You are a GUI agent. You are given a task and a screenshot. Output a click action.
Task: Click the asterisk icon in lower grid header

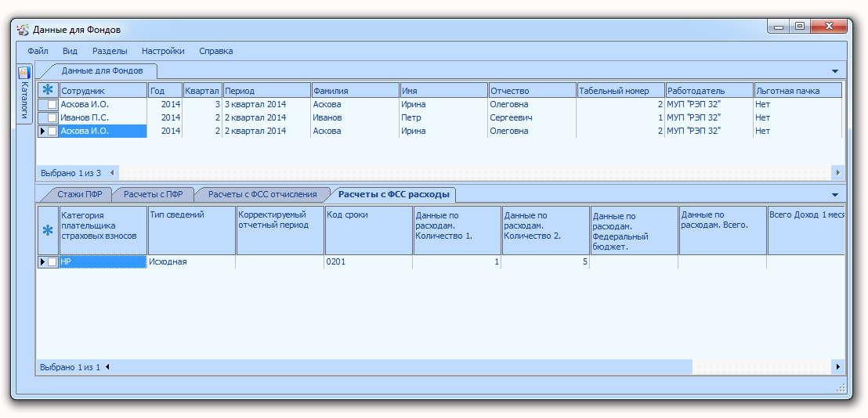[48, 231]
